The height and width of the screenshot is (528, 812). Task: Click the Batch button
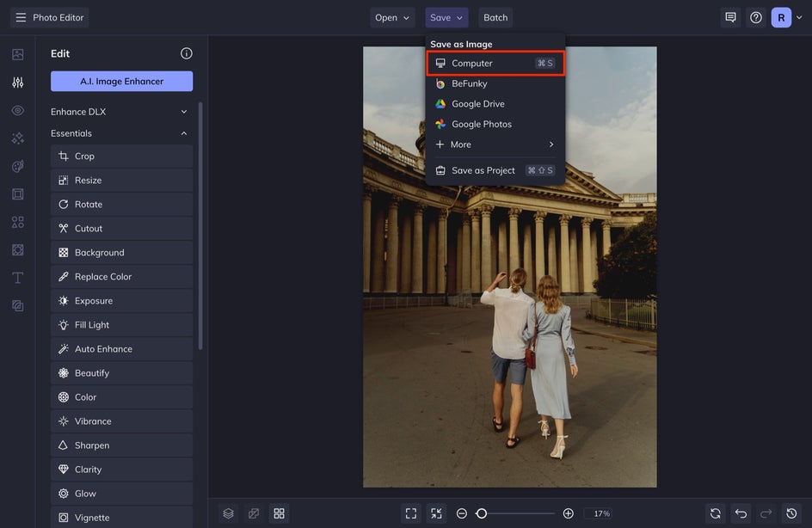495,17
